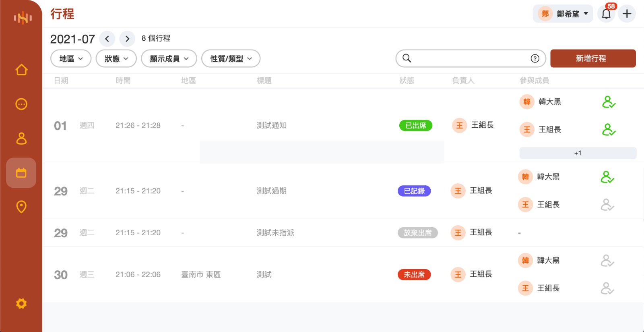Open the 狀態 filter dropdown
644x332 pixels.
click(x=116, y=59)
